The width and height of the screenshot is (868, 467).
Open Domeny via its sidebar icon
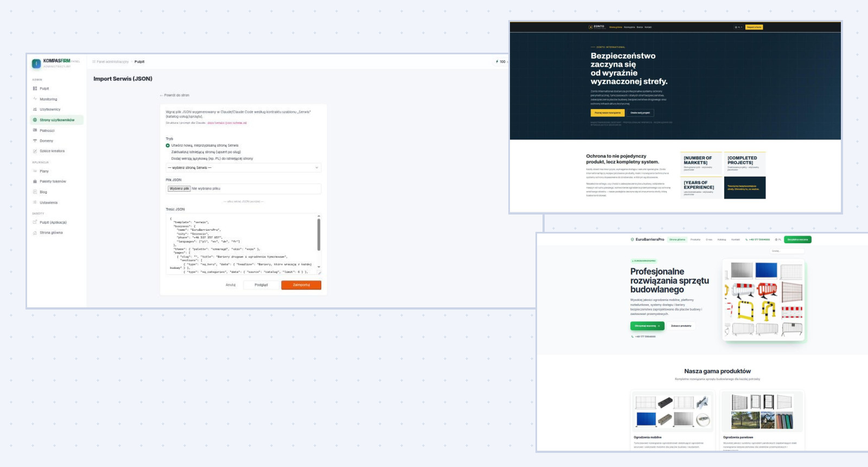pyautogui.click(x=35, y=141)
